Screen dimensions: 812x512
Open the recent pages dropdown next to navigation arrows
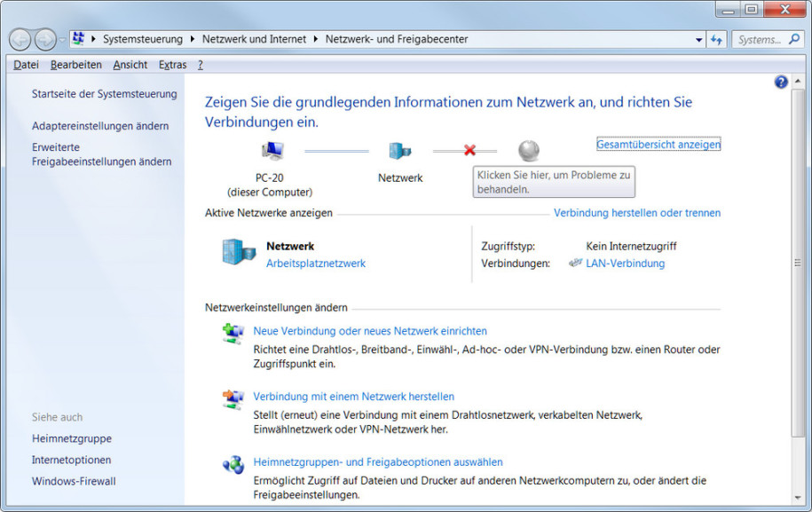pyautogui.click(x=62, y=40)
